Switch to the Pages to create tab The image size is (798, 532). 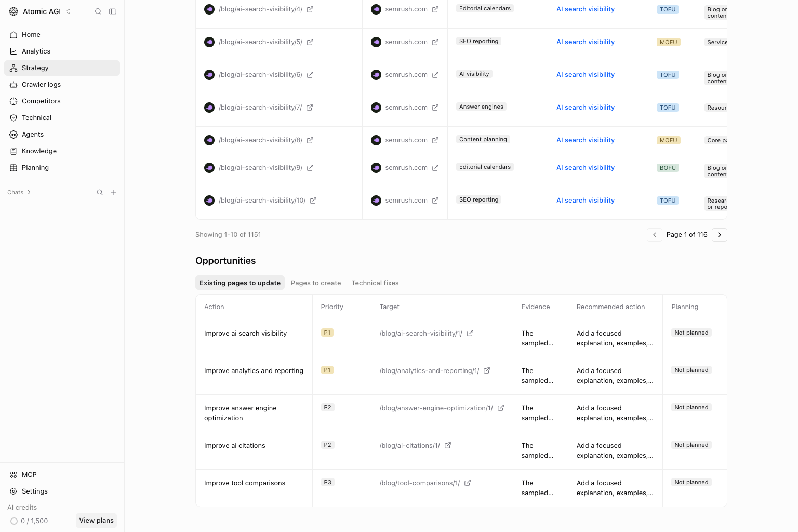(316, 283)
